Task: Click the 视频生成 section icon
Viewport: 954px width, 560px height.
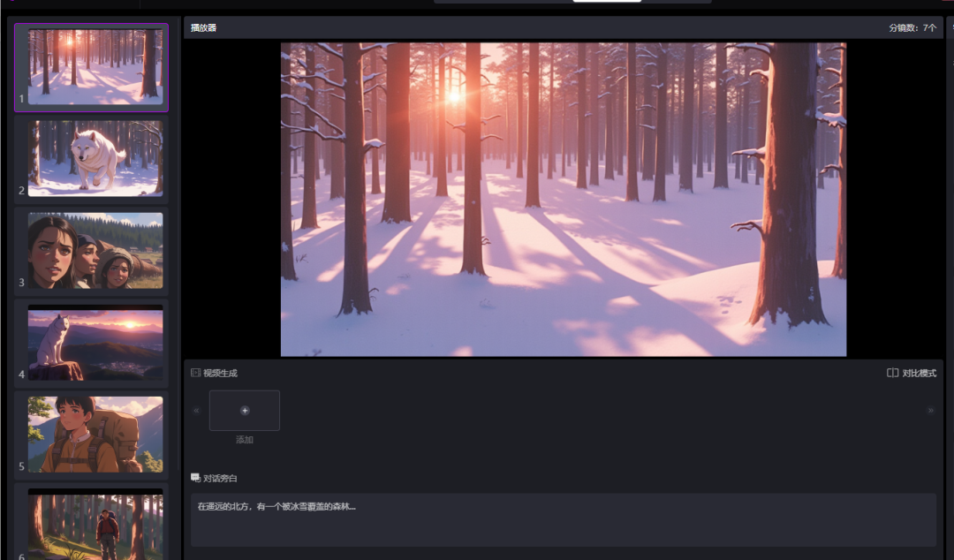Action: click(195, 373)
